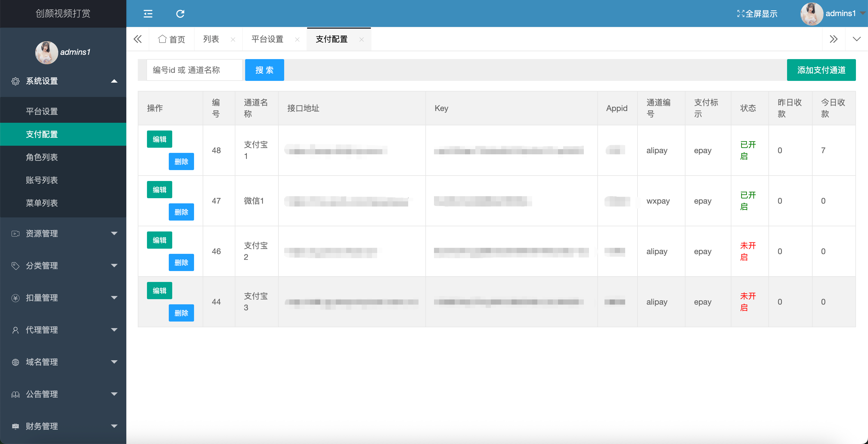Viewport: 868px width, 444px height.
Task: Close the 支付配置 tab
Action: [362, 39]
